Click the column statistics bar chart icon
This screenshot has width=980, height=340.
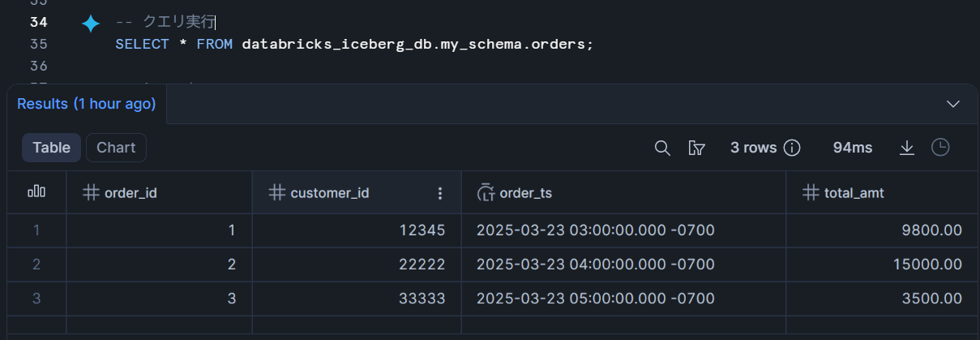click(x=36, y=192)
